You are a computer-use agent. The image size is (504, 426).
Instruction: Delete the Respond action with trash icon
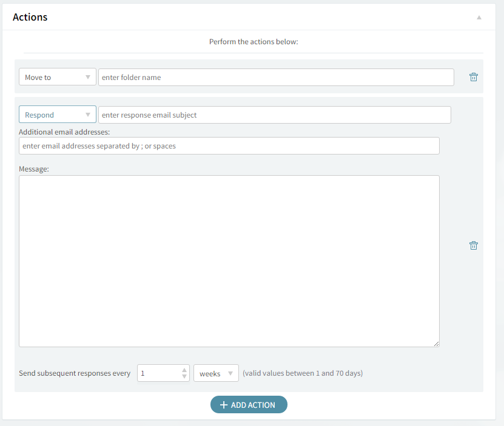tap(474, 245)
